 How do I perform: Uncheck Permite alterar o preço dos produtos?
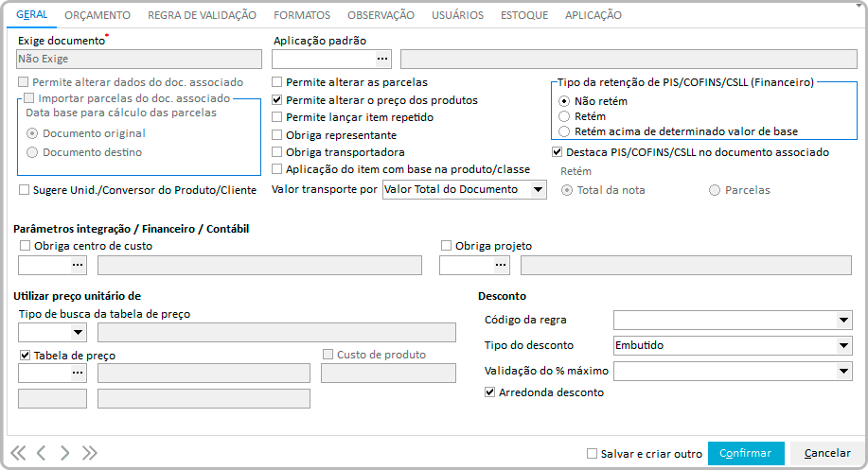tap(277, 100)
